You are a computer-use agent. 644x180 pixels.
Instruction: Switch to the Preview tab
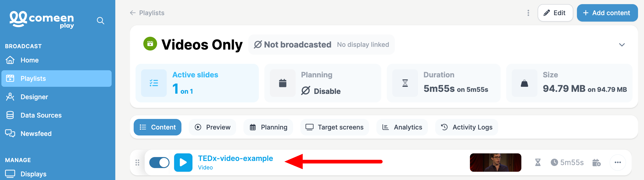click(x=212, y=127)
